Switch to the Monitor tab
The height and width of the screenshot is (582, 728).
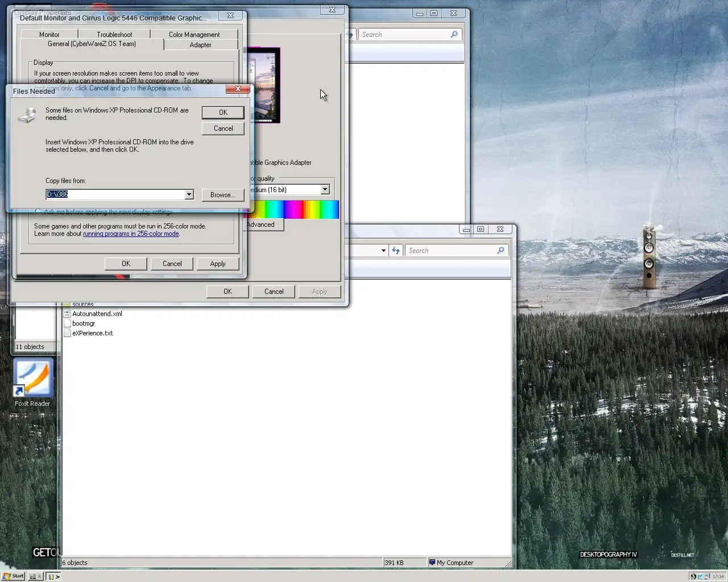pos(49,34)
